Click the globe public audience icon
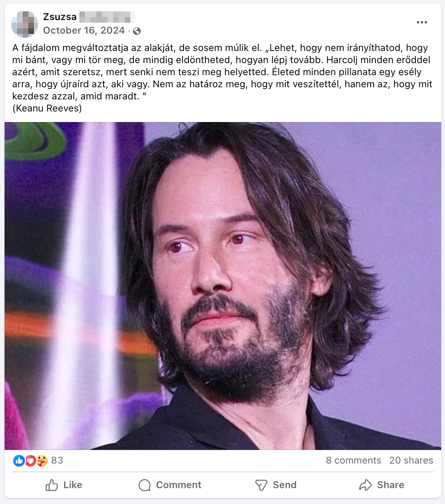Image resolution: width=445 pixels, height=504 pixels. point(137,31)
